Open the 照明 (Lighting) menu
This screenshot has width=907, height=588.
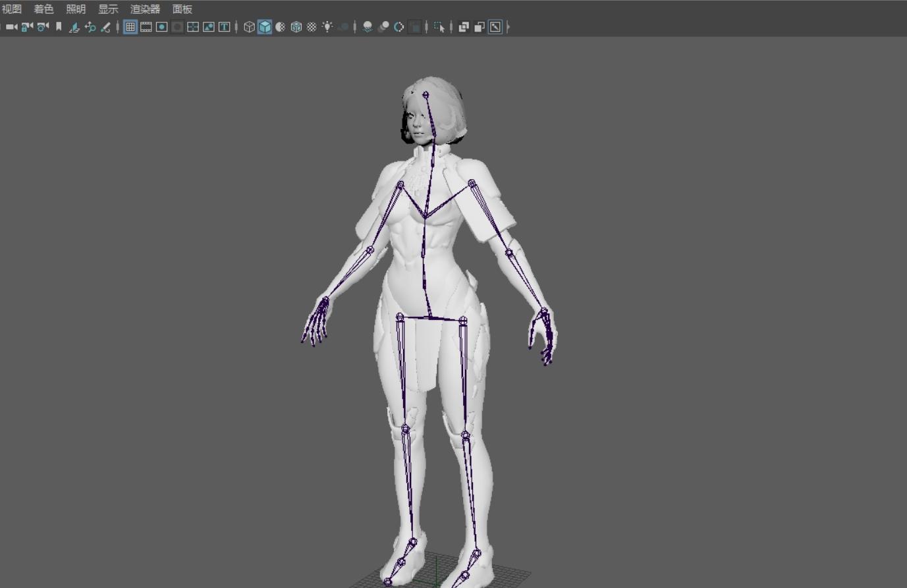76,9
